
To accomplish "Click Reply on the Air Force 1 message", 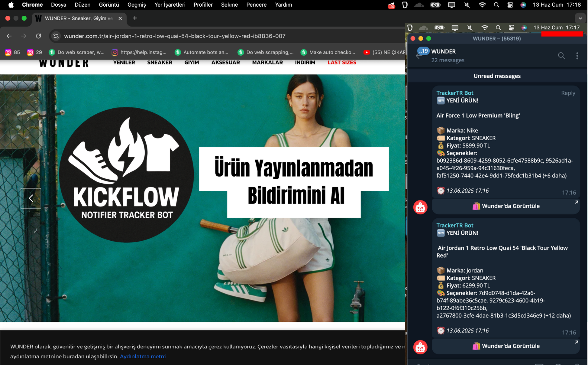I will point(568,93).
